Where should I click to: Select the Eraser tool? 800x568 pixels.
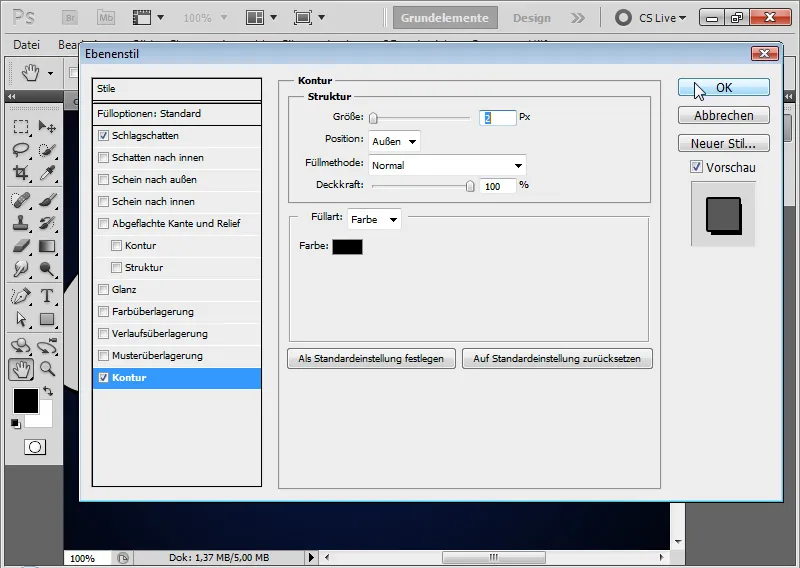(21, 246)
